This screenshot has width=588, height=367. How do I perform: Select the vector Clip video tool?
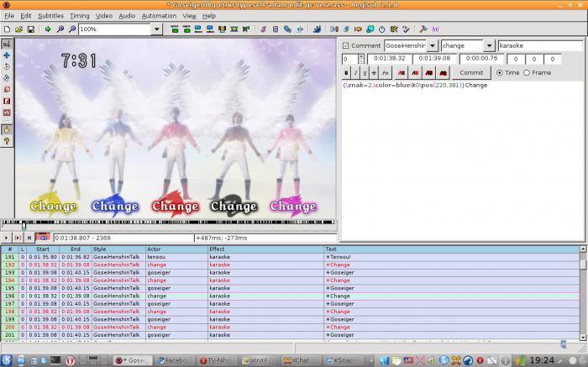(x=7, y=113)
